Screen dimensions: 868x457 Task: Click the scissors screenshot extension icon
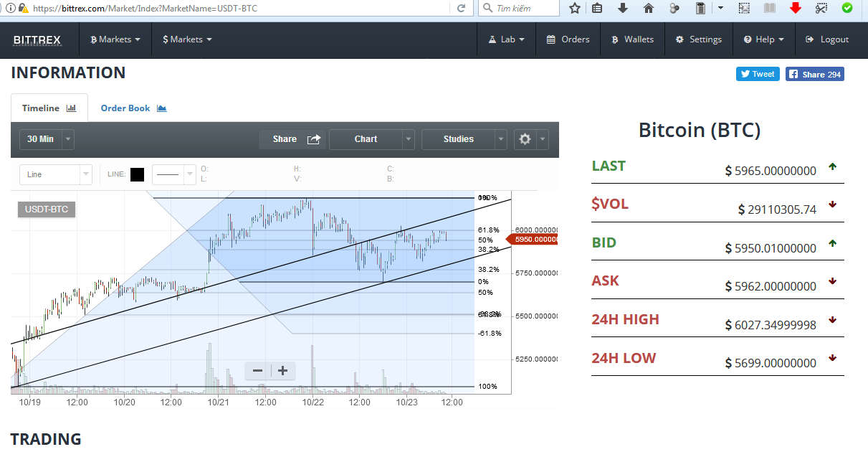(821, 8)
